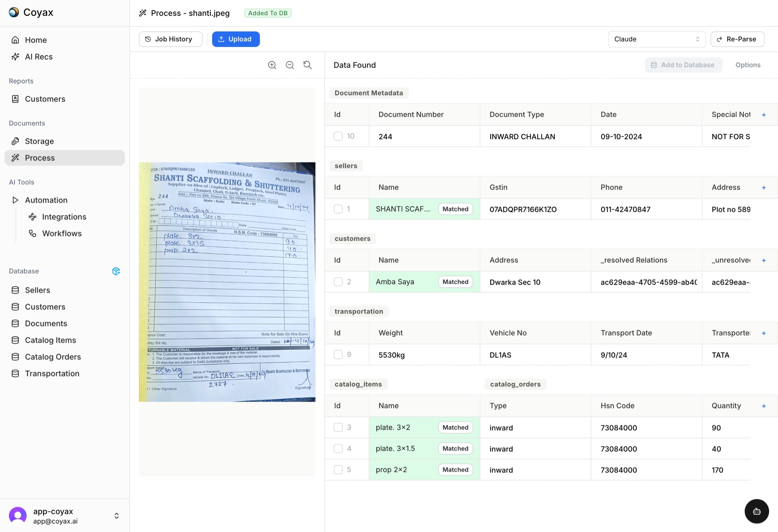Click the Re-Parse button
Screen dimensions: 778x532
[x=737, y=39]
